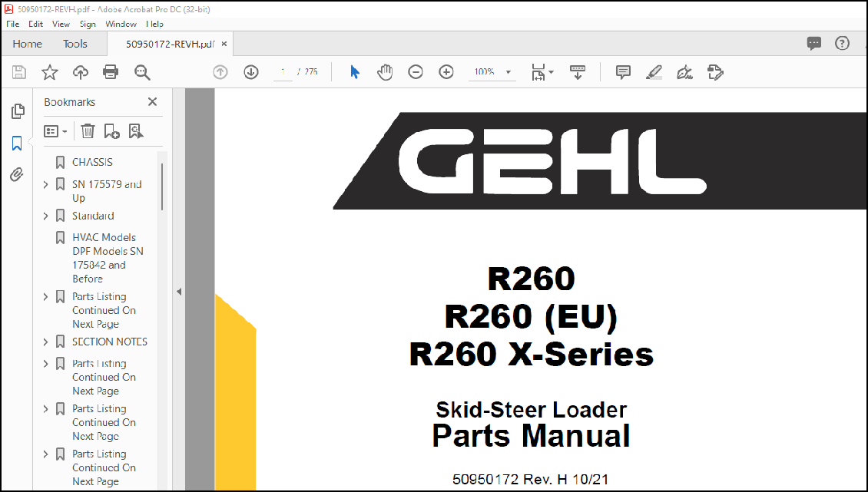Expand the Parts Listing bookmark above SECTION NOTES
868x492 pixels.
tap(46, 296)
